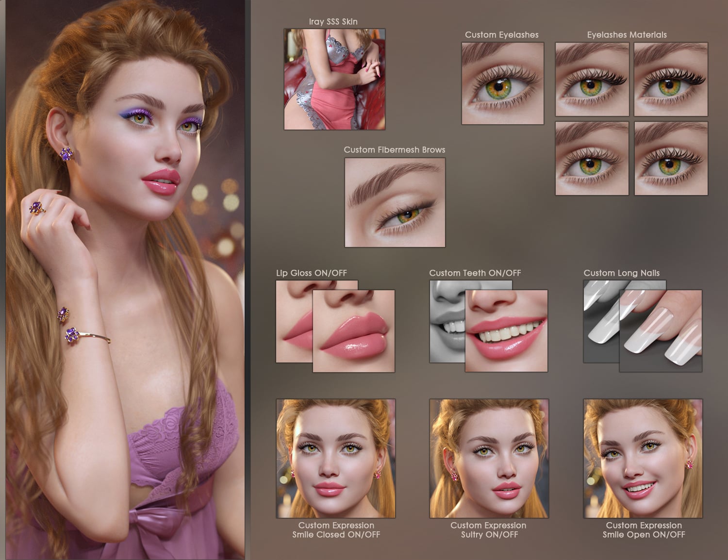Viewport: 728px width, 560px height.
Task: Click top-right Eyelashes Materials eye image
Action: point(671,79)
